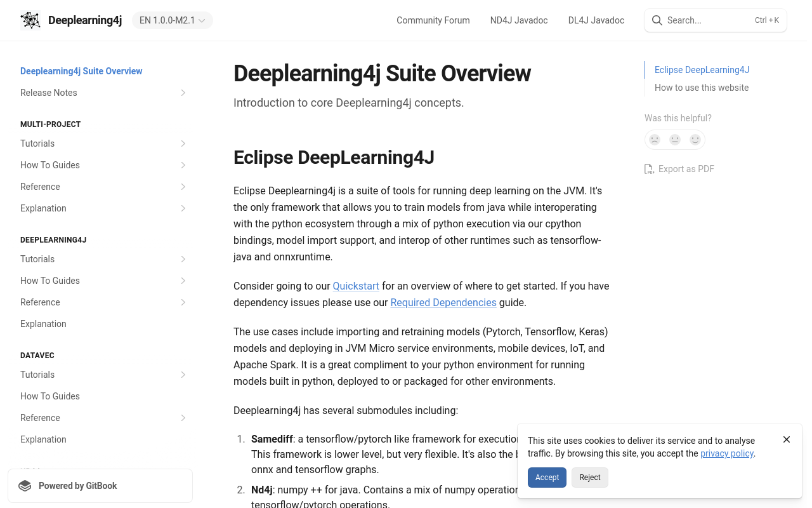Click the search magnifier icon

(x=657, y=20)
